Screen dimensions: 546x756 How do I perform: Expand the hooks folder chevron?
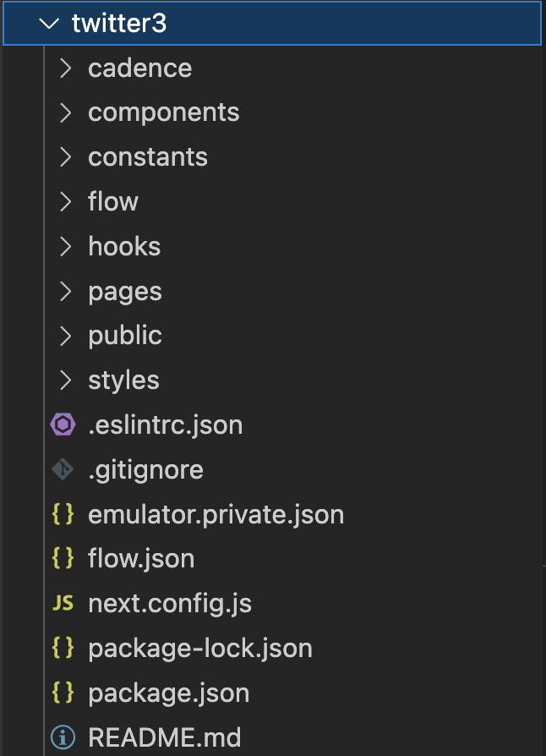point(66,246)
